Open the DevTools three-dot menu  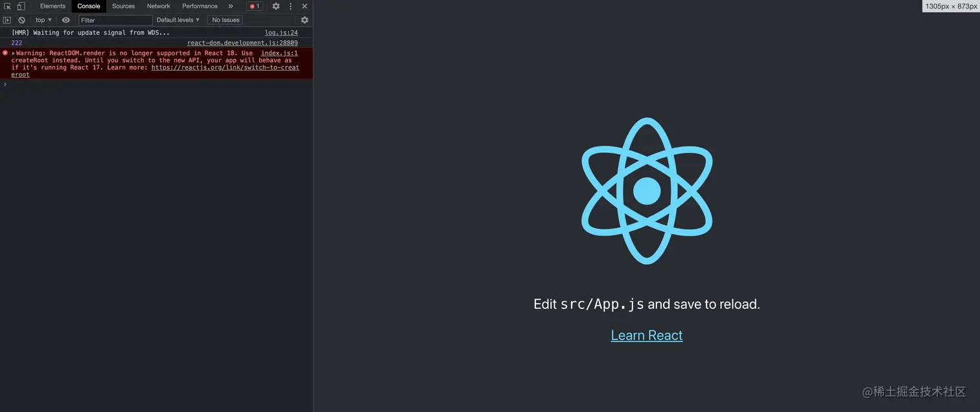pos(290,6)
